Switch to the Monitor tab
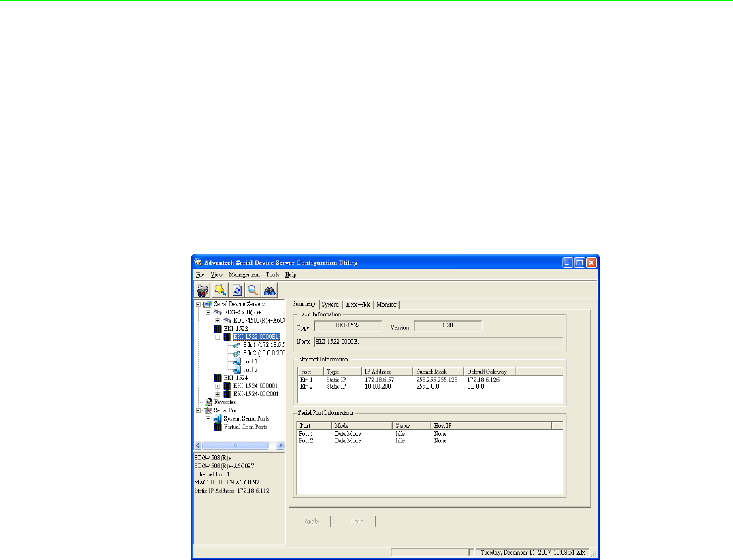 [x=387, y=305]
